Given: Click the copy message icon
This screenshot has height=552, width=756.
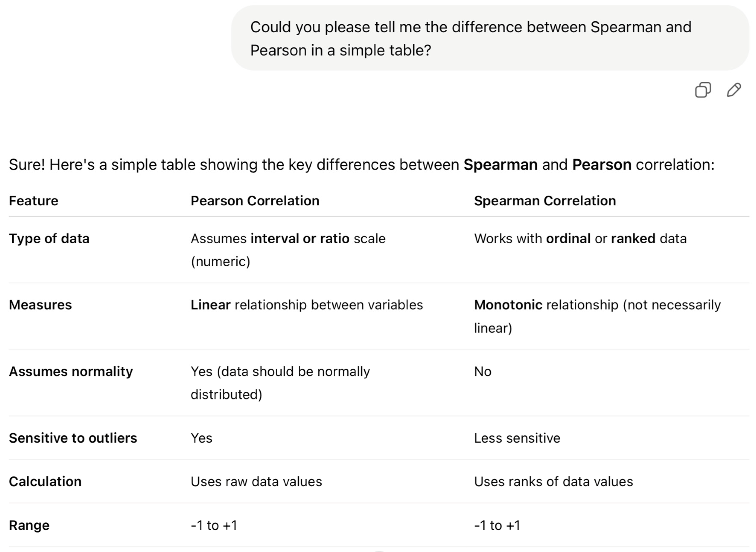Looking at the screenshot, I should point(703,90).
